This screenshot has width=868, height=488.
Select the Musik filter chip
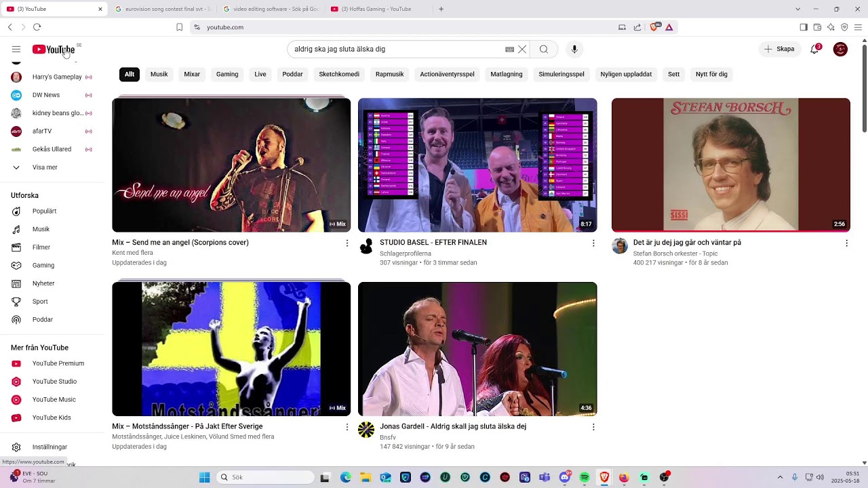point(159,75)
